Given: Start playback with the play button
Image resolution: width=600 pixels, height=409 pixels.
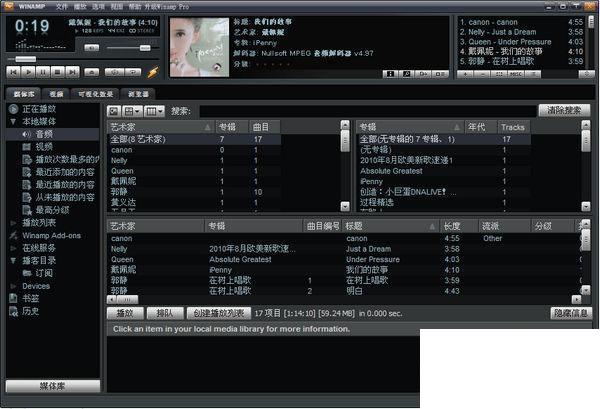Looking at the screenshot, I should click(28, 72).
